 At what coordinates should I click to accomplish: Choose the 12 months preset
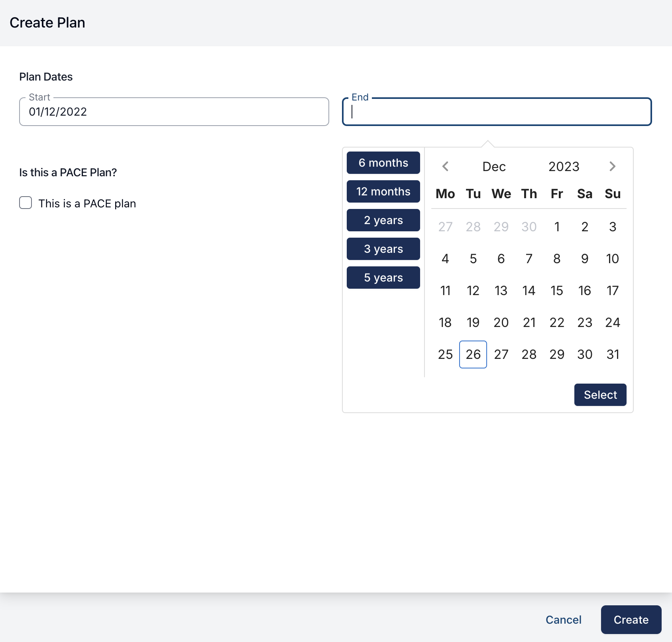[x=383, y=191]
